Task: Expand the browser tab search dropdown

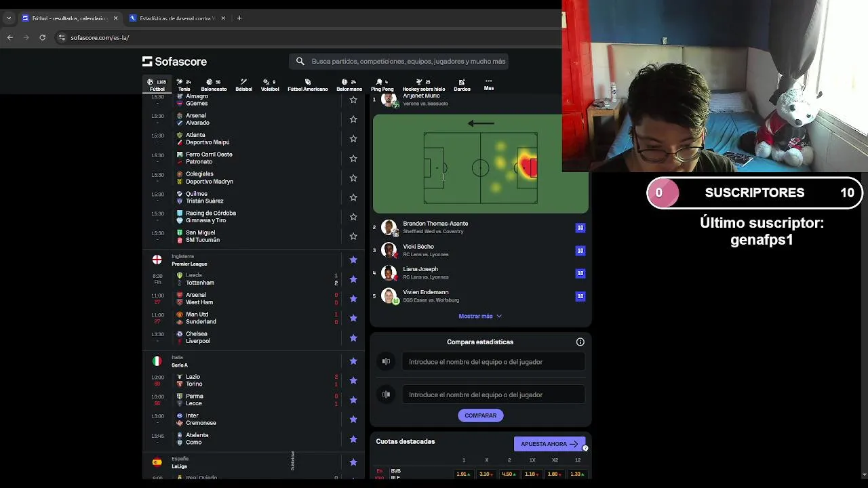Action: (x=8, y=18)
